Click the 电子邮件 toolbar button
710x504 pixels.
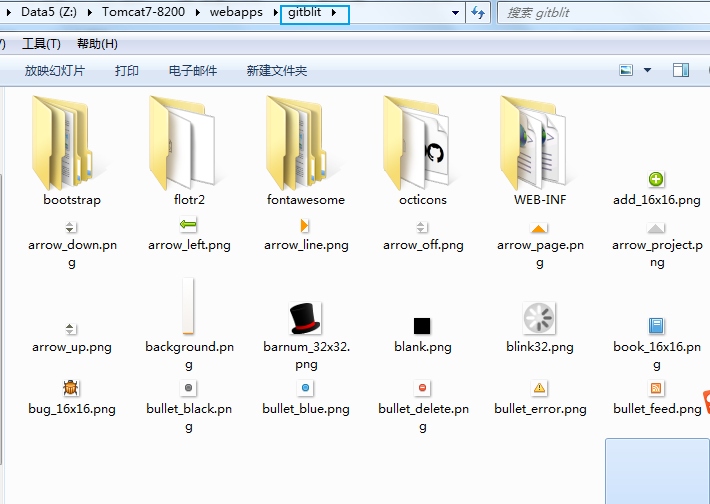193,71
